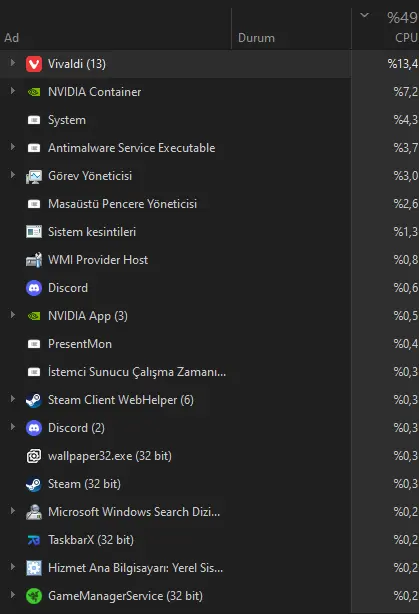Expand Antimalware Service Executable group
Viewport: 419px width, 614px height.
pos(13,147)
